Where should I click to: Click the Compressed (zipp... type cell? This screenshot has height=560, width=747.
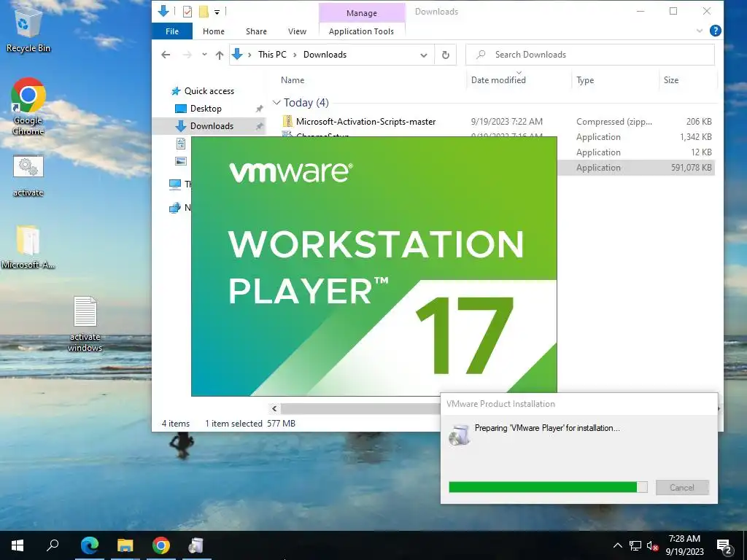pyautogui.click(x=614, y=122)
